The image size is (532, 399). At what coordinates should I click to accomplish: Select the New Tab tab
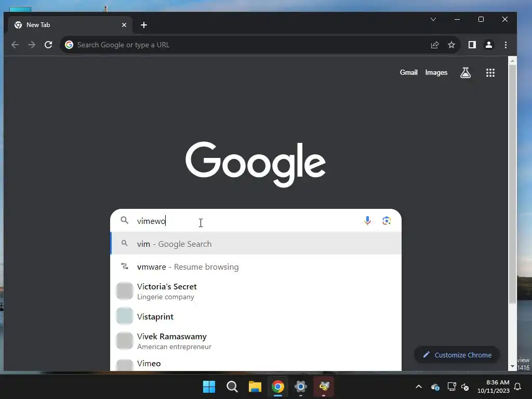point(70,25)
